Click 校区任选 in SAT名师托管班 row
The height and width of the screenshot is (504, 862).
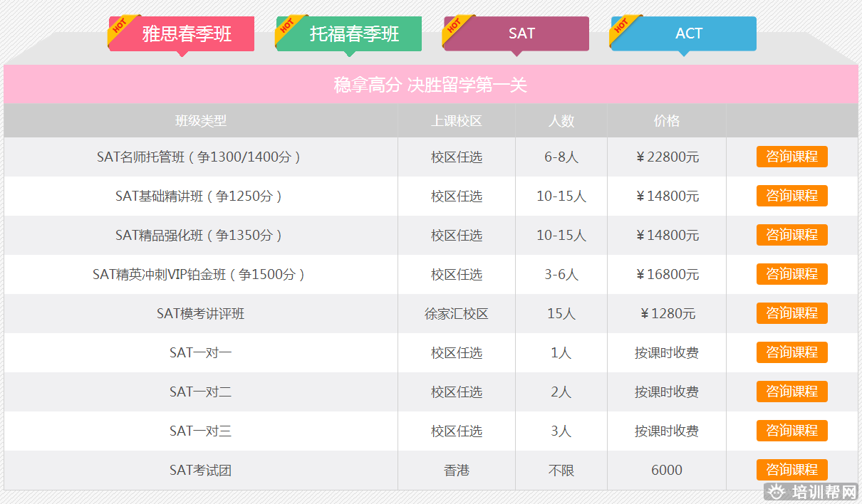(457, 157)
